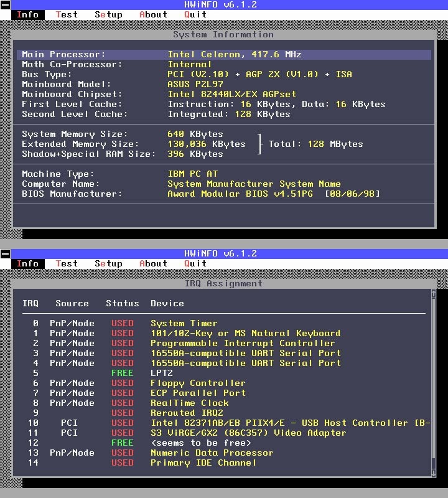The width and height of the screenshot is (448, 498).
Task: Select IRQ 12 seems to be free row
Action: click(x=224, y=443)
